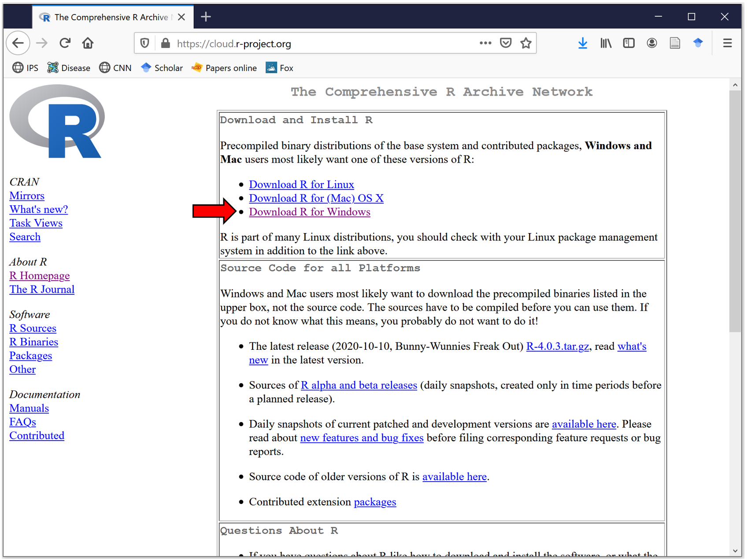Click the page scrollbar up arrow
Image resolution: width=748 pixels, height=560 pixels.
[735, 85]
